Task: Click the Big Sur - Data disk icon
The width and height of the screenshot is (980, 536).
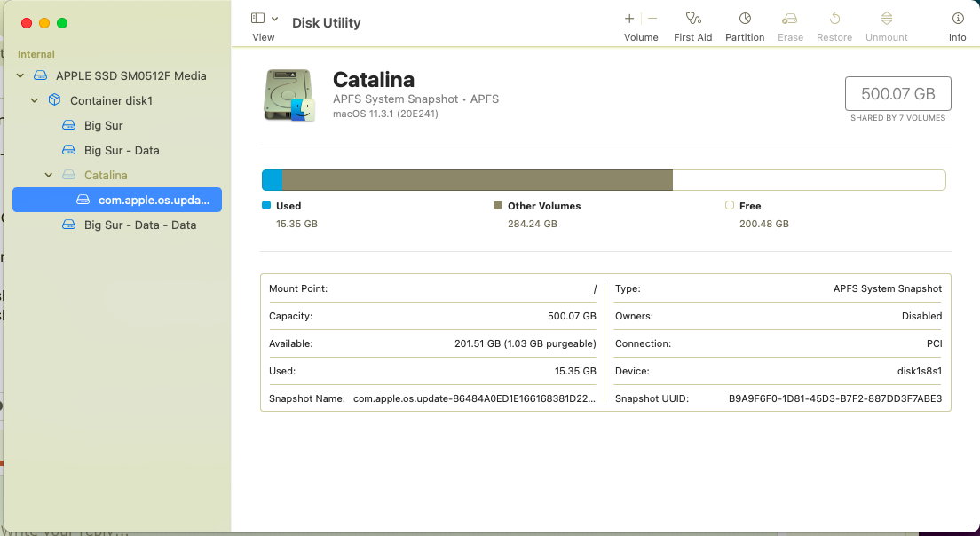Action: (x=68, y=151)
